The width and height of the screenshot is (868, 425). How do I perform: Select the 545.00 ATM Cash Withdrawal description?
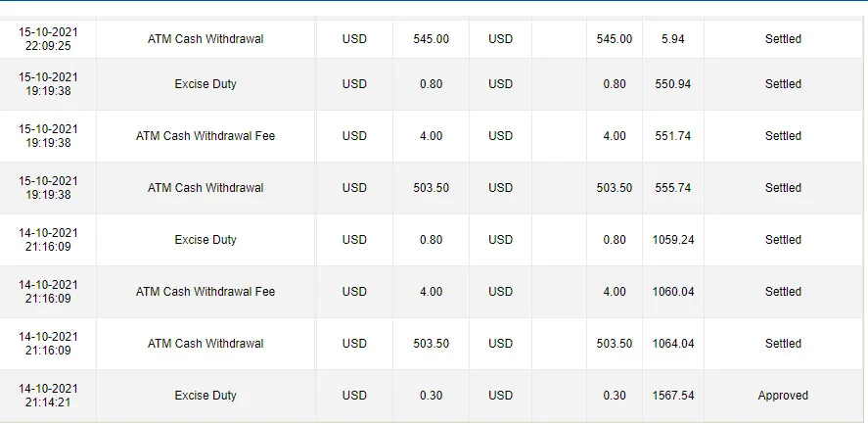click(x=206, y=39)
